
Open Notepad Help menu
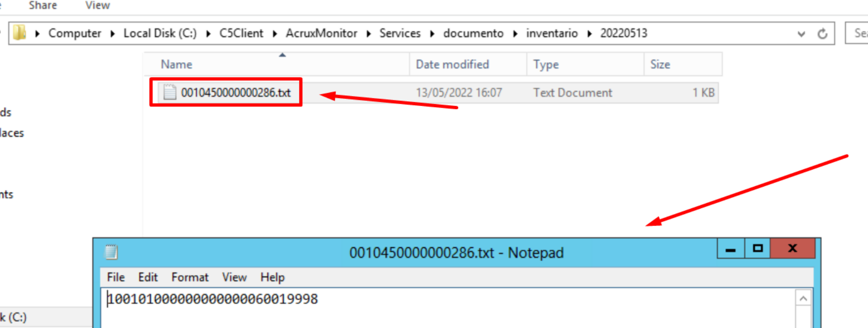click(273, 277)
